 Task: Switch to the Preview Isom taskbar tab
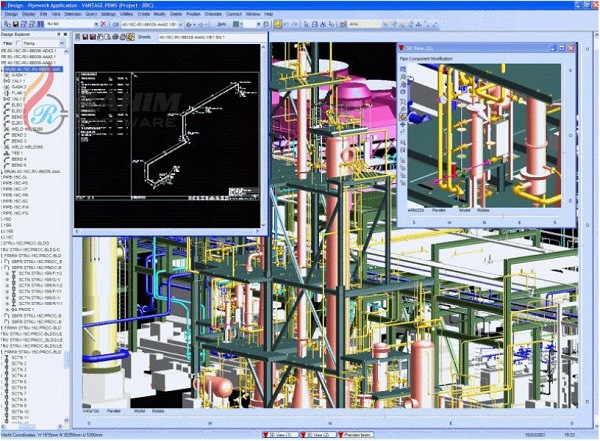click(x=355, y=435)
